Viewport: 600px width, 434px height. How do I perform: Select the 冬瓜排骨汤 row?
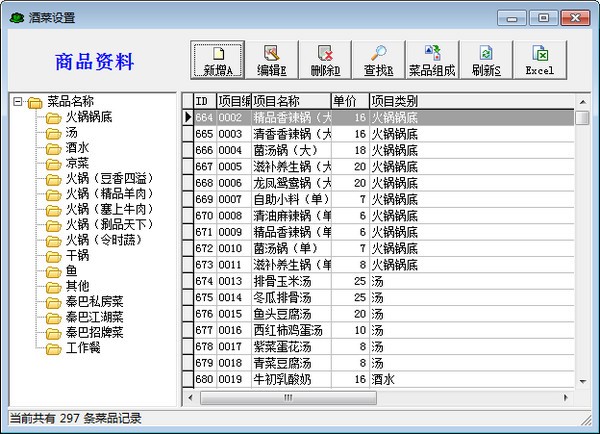[384, 297]
